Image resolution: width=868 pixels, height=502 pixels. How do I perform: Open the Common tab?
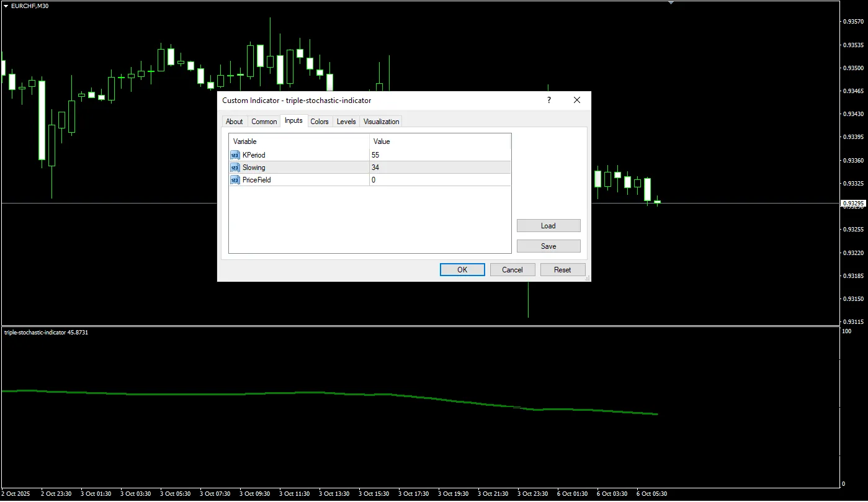(x=264, y=122)
